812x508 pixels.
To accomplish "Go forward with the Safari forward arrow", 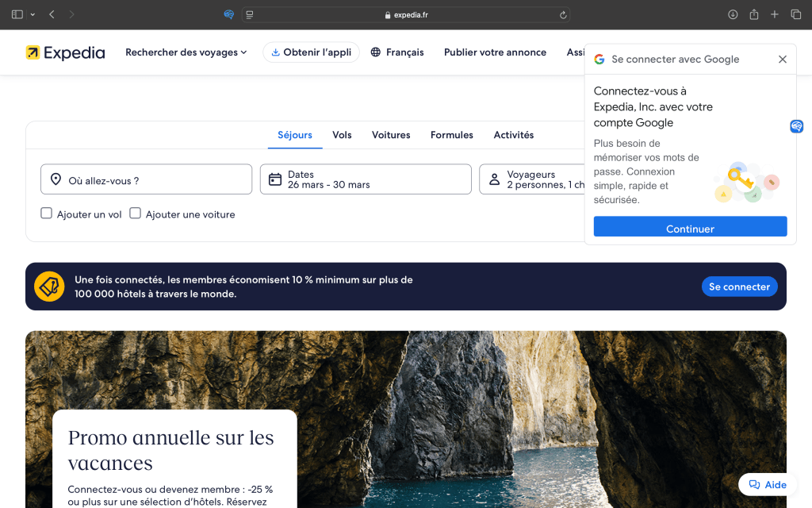I will [71, 14].
